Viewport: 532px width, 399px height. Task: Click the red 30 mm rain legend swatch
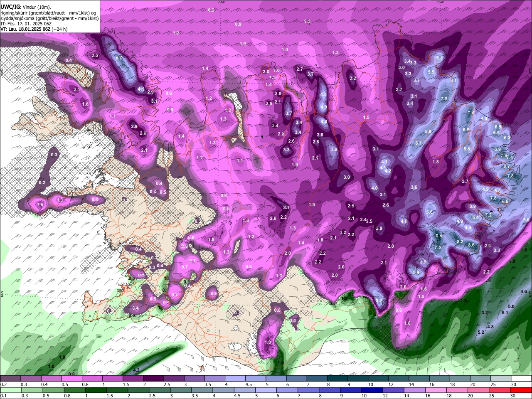point(522,390)
